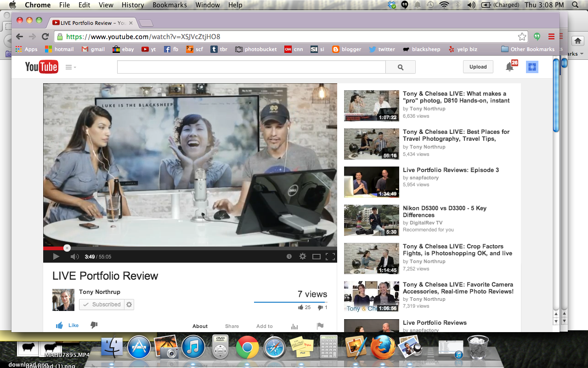Open the gmail bookmark

pos(93,49)
